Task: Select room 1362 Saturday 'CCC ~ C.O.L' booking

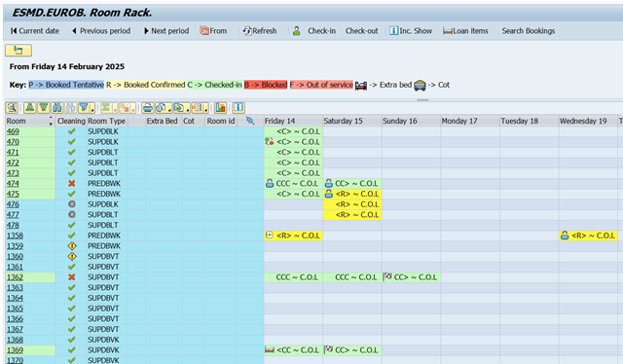Action: pyautogui.click(x=352, y=277)
